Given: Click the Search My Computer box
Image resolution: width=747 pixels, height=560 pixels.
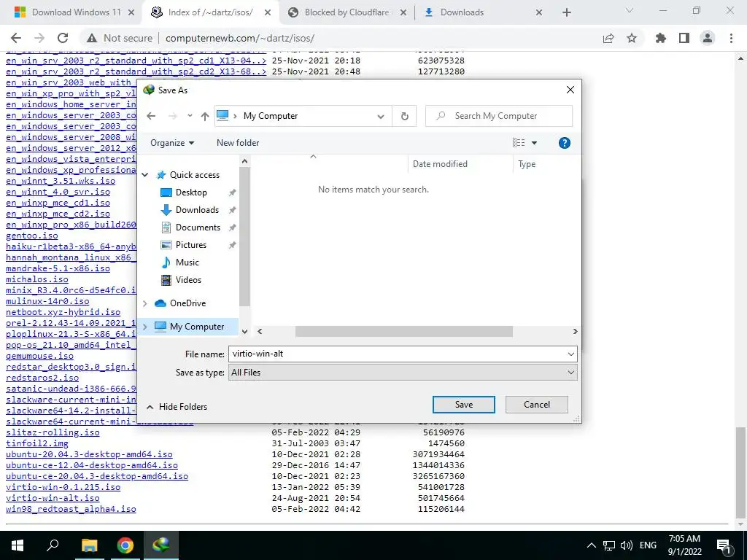Looking at the screenshot, I should point(499,116).
